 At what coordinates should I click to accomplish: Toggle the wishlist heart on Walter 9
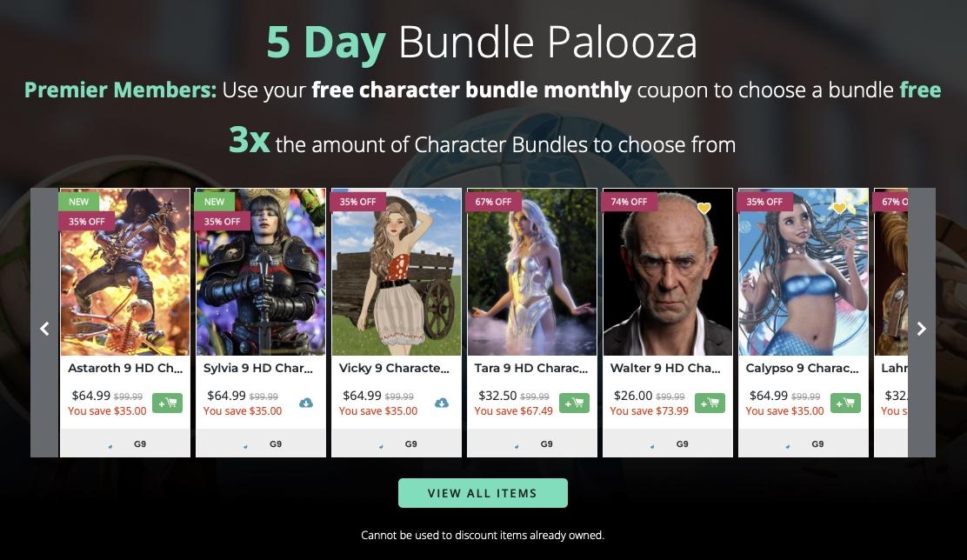click(x=704, y=209)
